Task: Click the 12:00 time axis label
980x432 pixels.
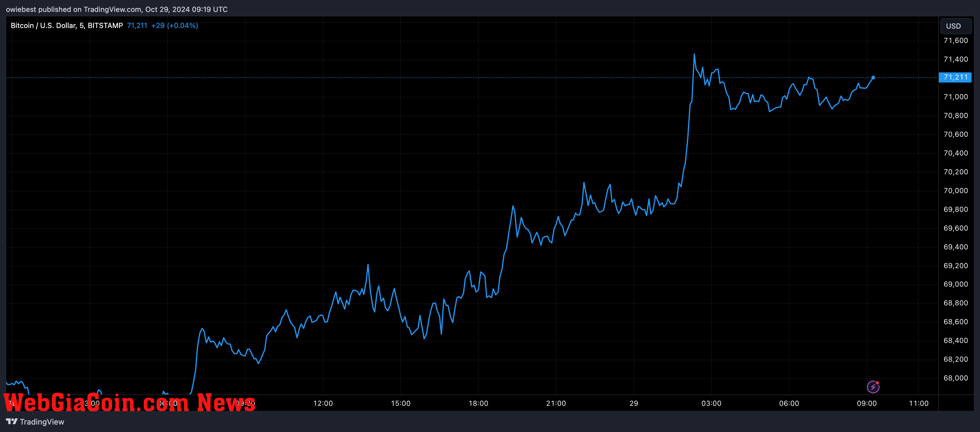Action: point(323,403)
